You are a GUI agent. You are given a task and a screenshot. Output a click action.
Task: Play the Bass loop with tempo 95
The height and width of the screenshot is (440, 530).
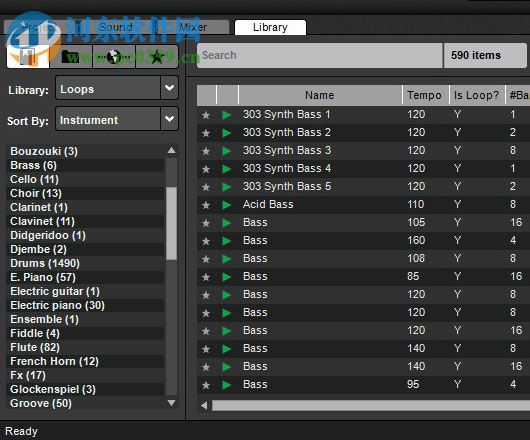[x=226, y=385]
